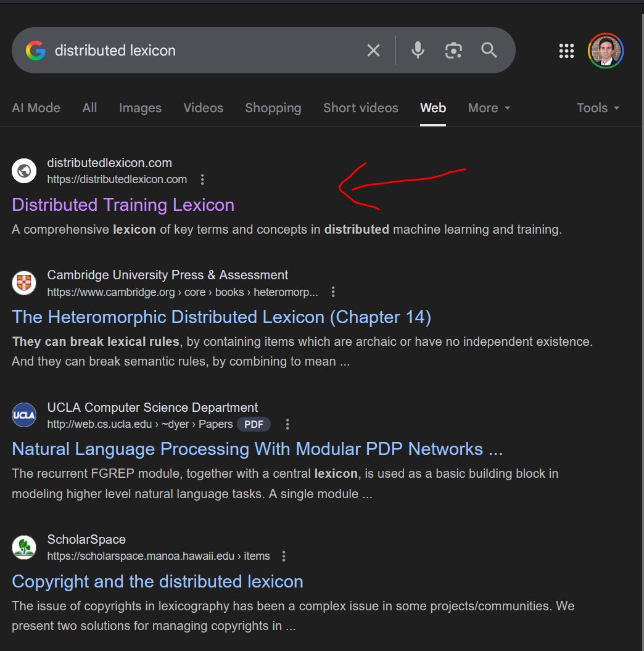Select the Web tab
This screenshot has width=644, height=651.
tap(433, 108)
